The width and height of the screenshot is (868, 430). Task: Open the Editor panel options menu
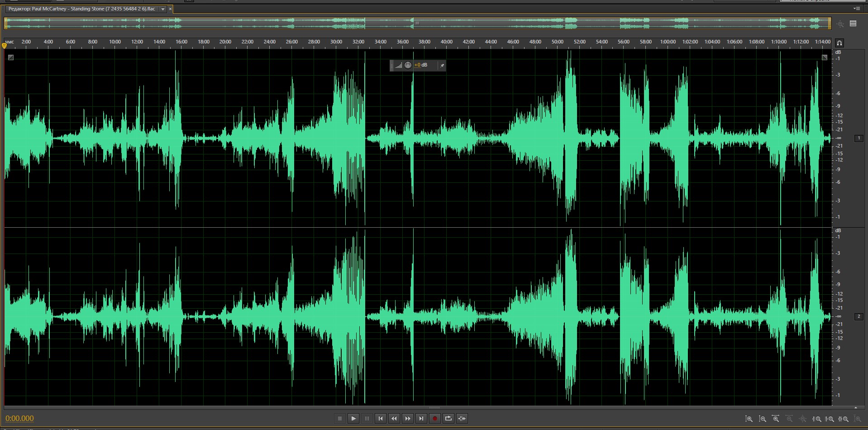pos(856,9)
